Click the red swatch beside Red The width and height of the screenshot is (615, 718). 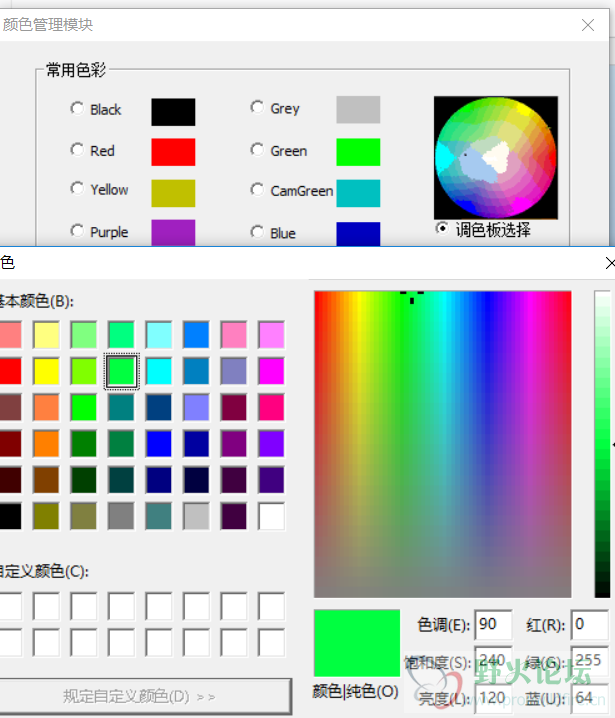pyautogui.click(x=173, y=152)
